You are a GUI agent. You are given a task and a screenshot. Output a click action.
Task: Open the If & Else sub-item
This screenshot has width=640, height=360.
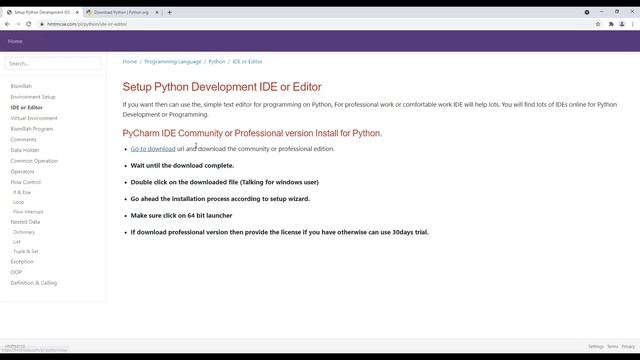(x=22, y=192)
